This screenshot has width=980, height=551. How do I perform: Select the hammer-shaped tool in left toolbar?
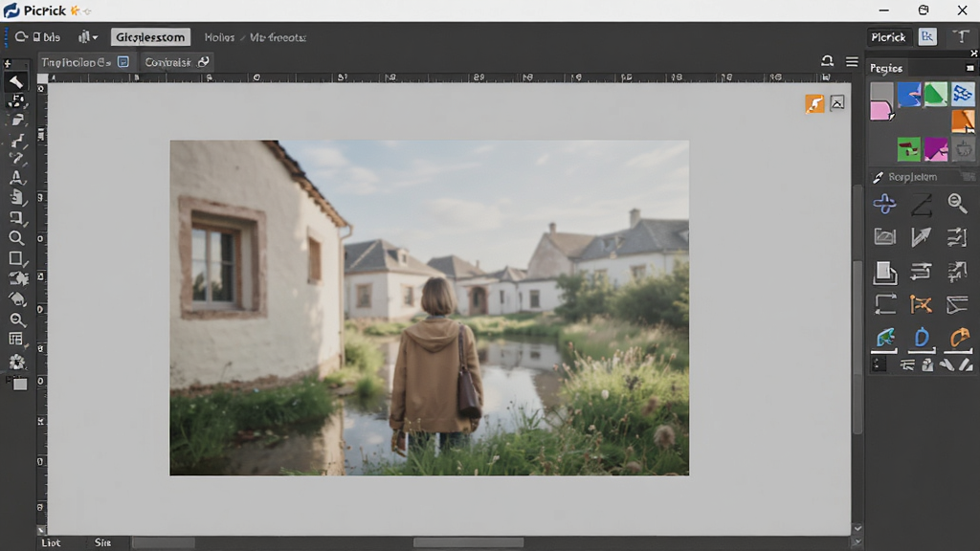(16, 81)
